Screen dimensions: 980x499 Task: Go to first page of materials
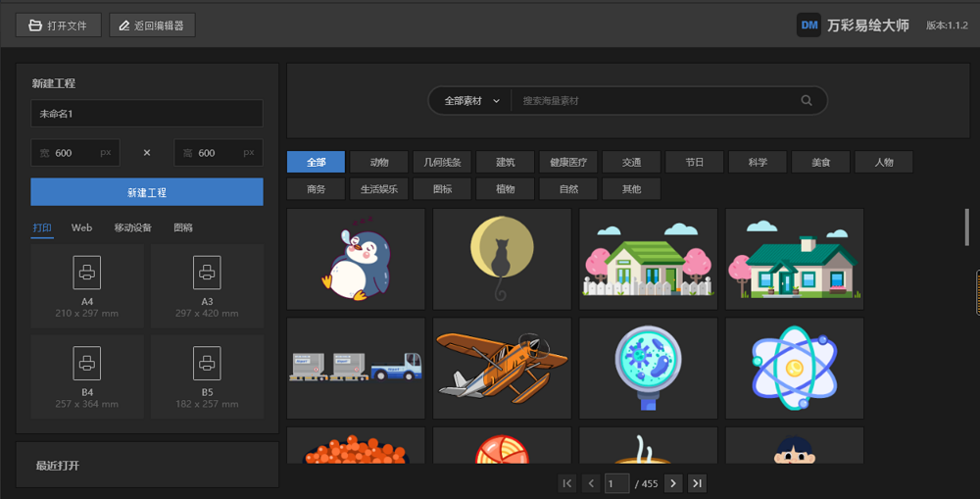coord(567,483)
